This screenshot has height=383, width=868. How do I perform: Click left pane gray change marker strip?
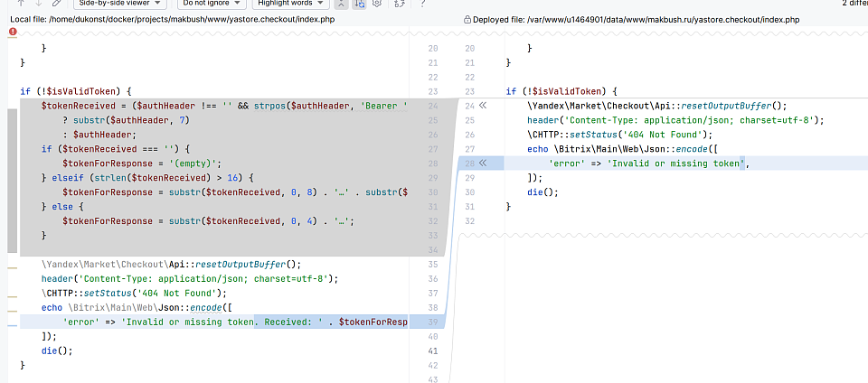(12, 180)
